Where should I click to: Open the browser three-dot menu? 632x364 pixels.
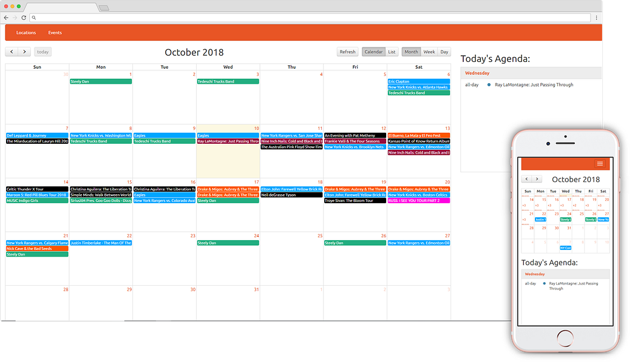[x=597, y=18]
